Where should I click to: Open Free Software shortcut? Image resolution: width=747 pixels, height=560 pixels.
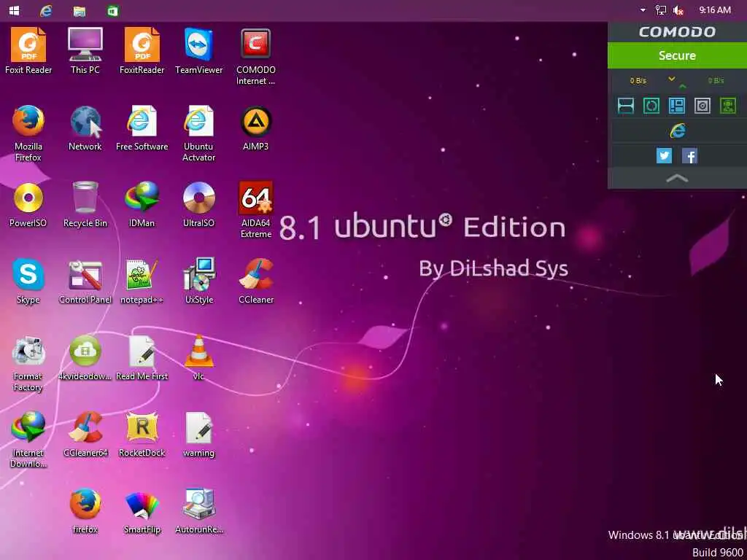(x=142, y=128)
